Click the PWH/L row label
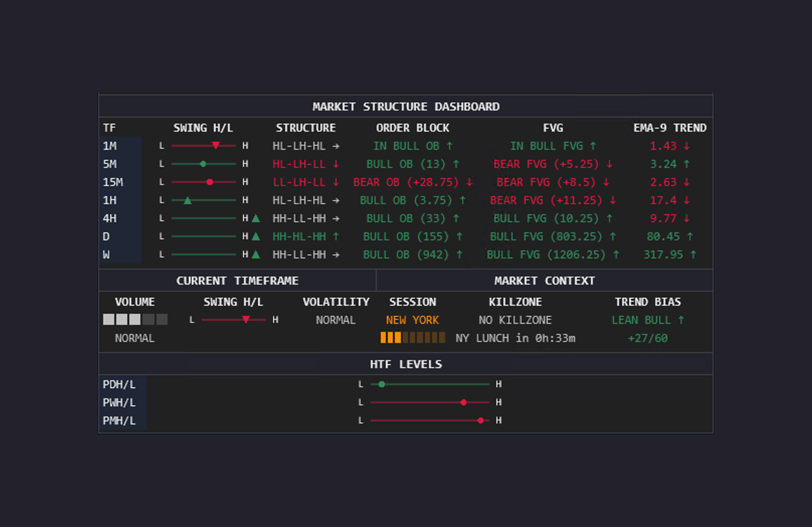Image resolution: width=812 pixels, height=527 pixels. pos(119,403)
